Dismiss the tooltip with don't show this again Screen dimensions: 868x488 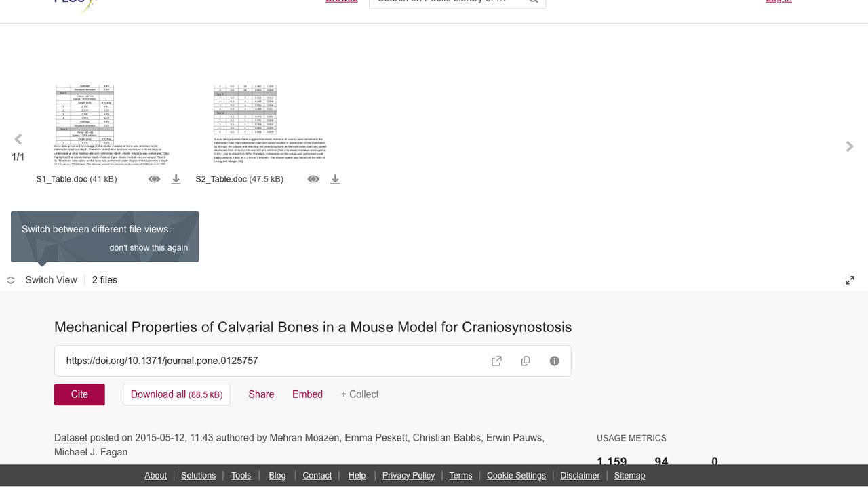click(x=149, y=247)
